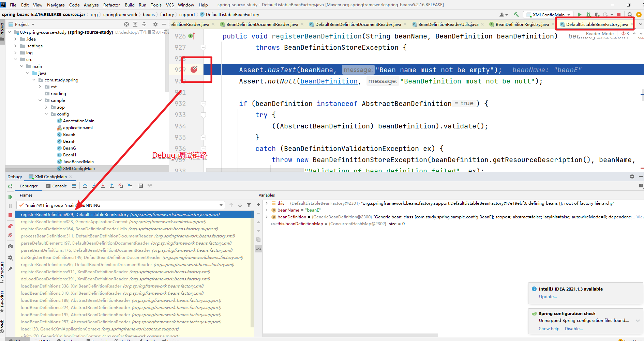Click the Run to Cursor icon

click(x=130, y=186)
